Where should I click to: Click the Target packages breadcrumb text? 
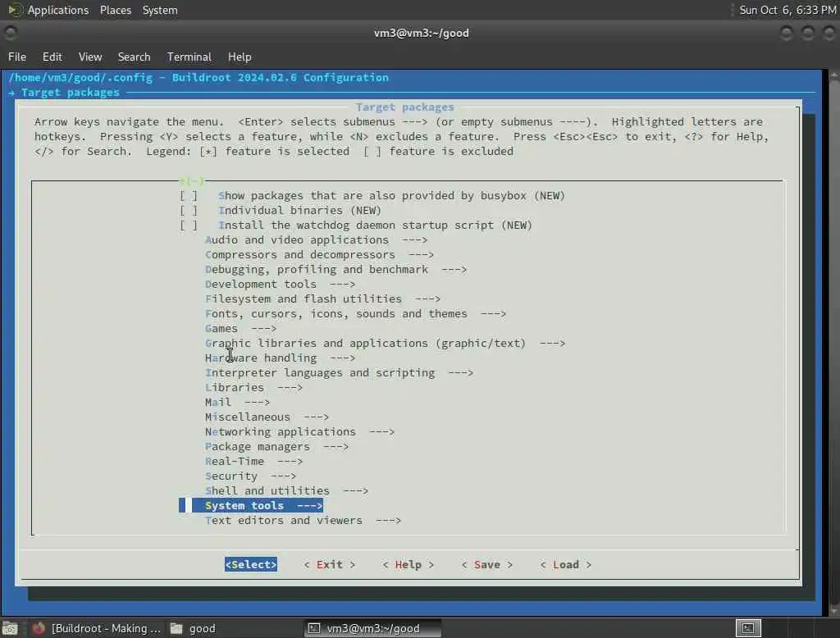coord(71,92)
